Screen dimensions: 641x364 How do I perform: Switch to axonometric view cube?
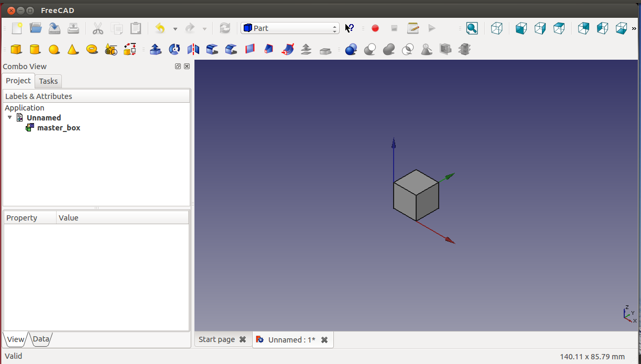497,28
